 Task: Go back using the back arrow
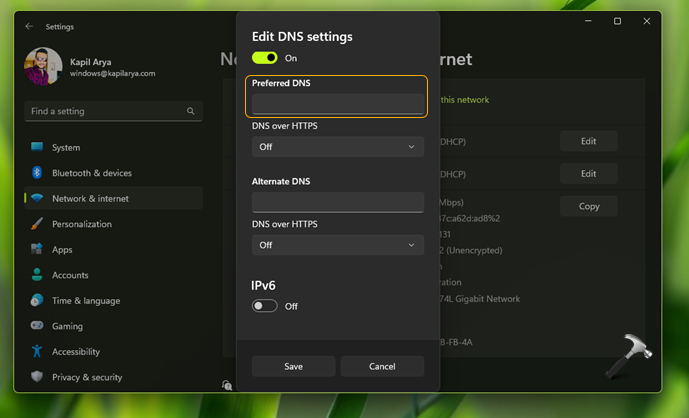point(29,26)
